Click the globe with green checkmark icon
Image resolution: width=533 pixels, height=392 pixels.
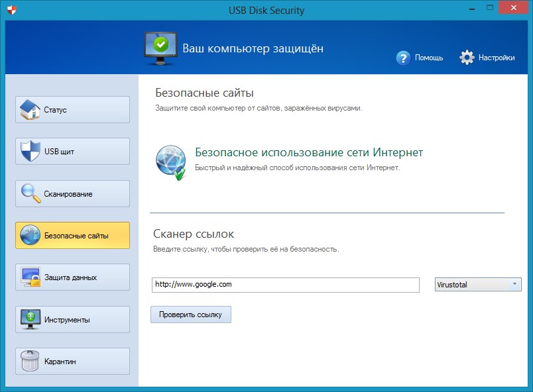(171, 163)
